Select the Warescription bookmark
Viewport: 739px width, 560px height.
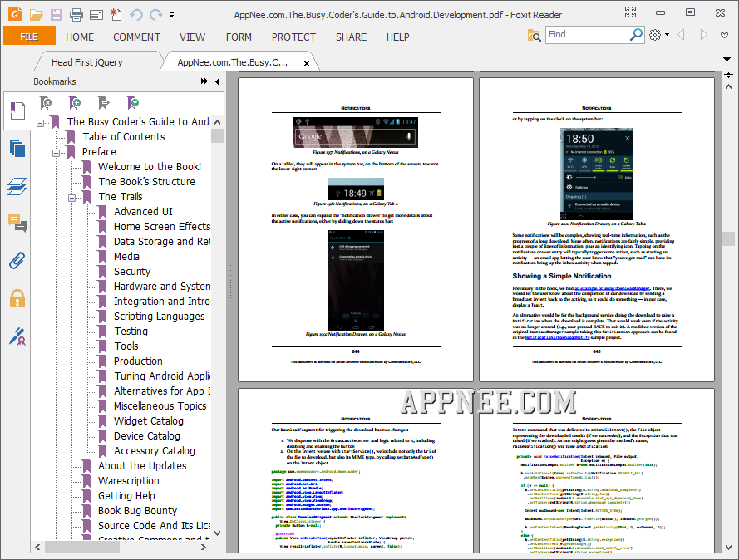tap(129, 481)
